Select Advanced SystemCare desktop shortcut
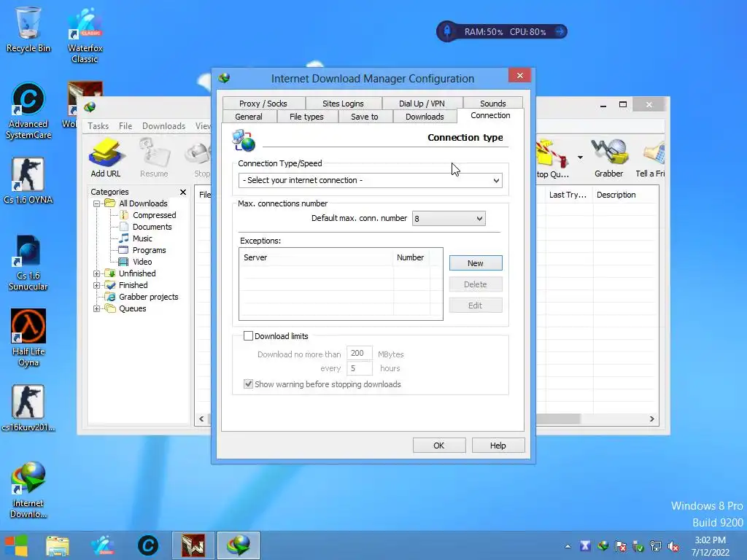This screenshot has width=747, height=560. 28,111
